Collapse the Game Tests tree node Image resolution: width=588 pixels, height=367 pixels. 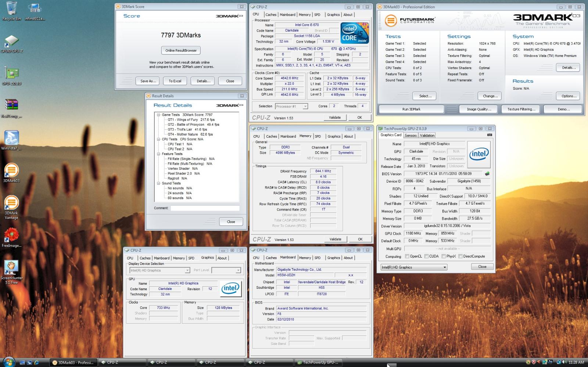point(158,115)
